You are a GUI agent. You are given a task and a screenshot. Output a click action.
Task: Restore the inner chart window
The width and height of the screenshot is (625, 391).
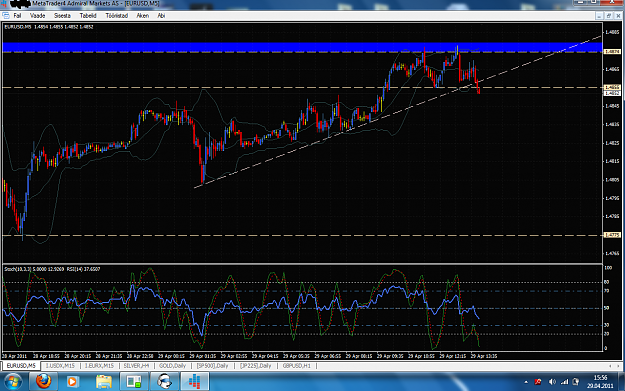coord(609,16)
